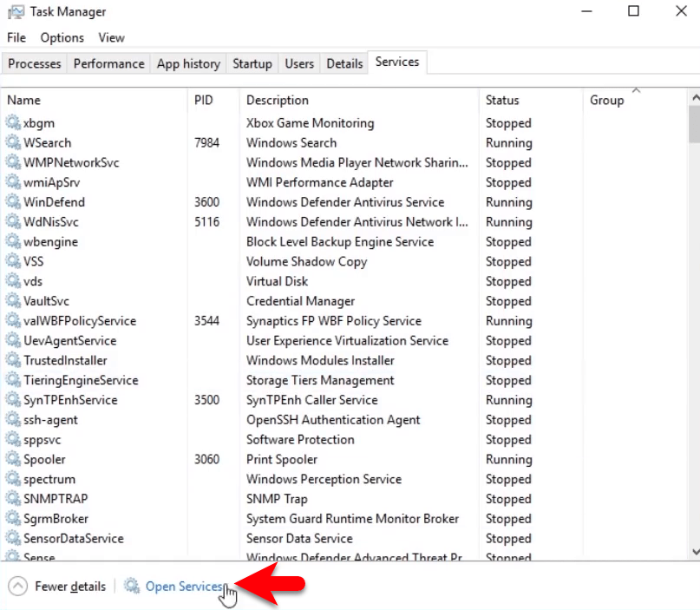Select PID 7984 cell
The width and height of the screenshot is (700, 610).
pyautogui.click(x=206, y=143)
